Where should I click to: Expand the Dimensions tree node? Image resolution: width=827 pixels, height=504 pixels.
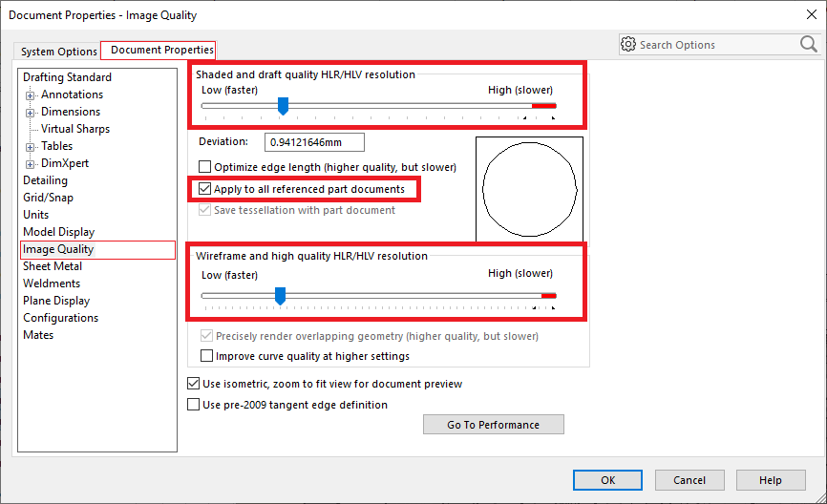(x=31, y=113)
